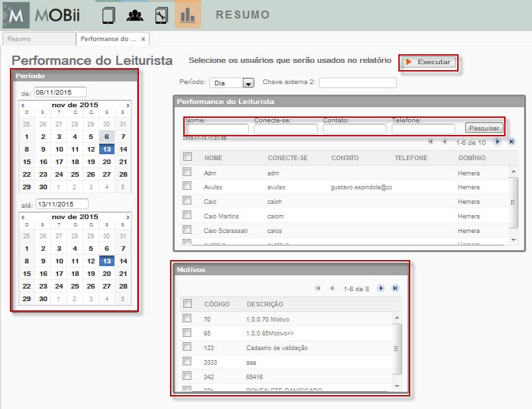Check motivo code 65 row
Image resolution: width=532 pixels, height=409 pixels.
click(187, 332)
